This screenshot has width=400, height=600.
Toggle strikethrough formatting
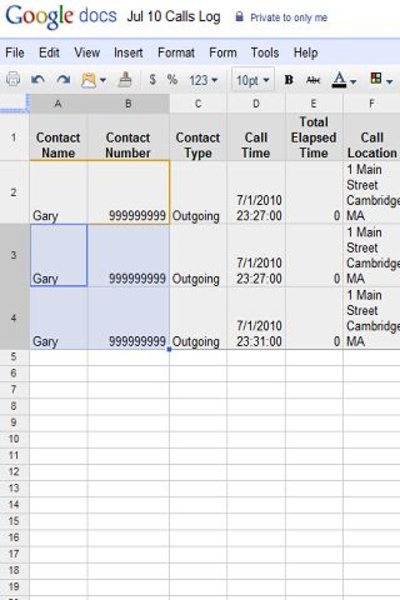(313, 80)
